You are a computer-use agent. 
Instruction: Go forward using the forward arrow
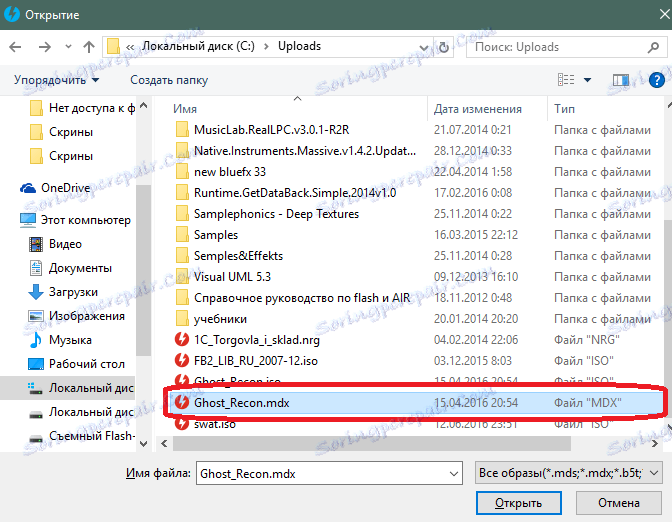click(x=45, y=47)
